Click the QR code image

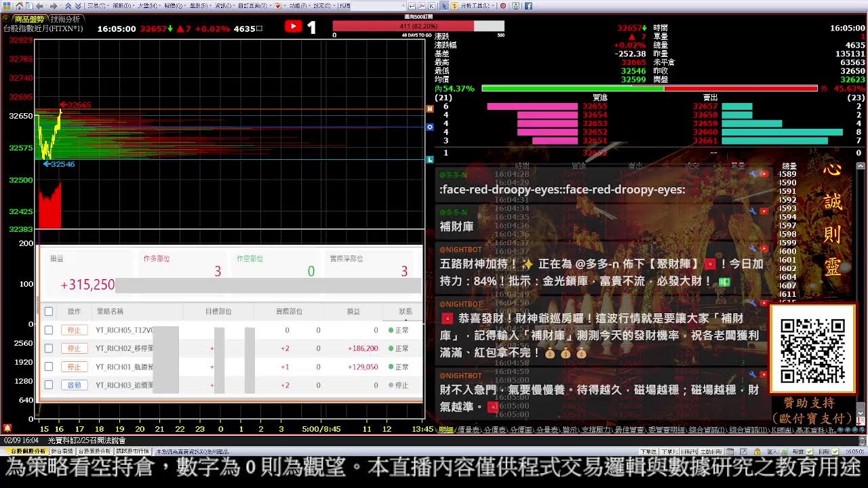pos(812,349)
